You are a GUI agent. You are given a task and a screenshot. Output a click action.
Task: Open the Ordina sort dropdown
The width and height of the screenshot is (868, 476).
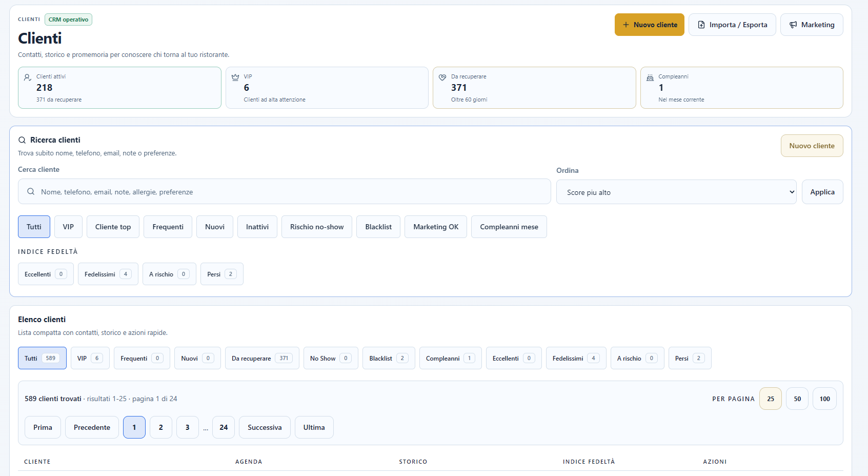tap(676, 192)
